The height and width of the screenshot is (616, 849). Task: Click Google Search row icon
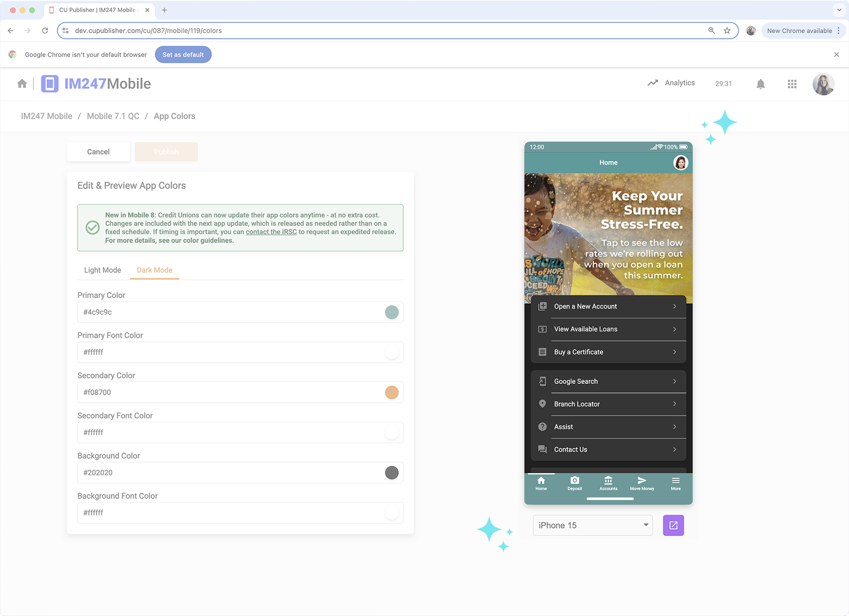[x=543, y=381]
